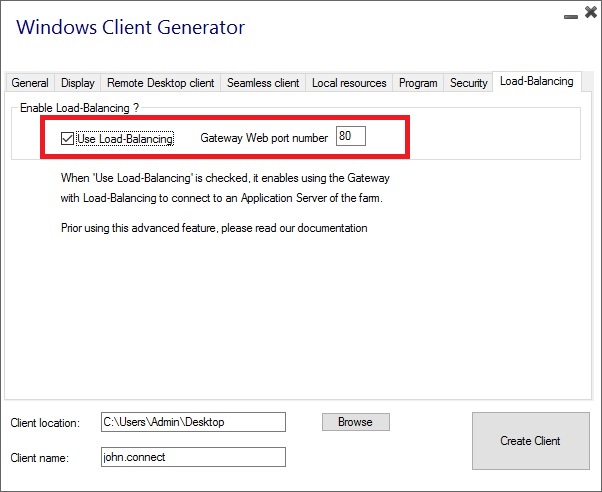Open the Local resources tab
This screenshot has width=602, height=492.
(349, 83)
